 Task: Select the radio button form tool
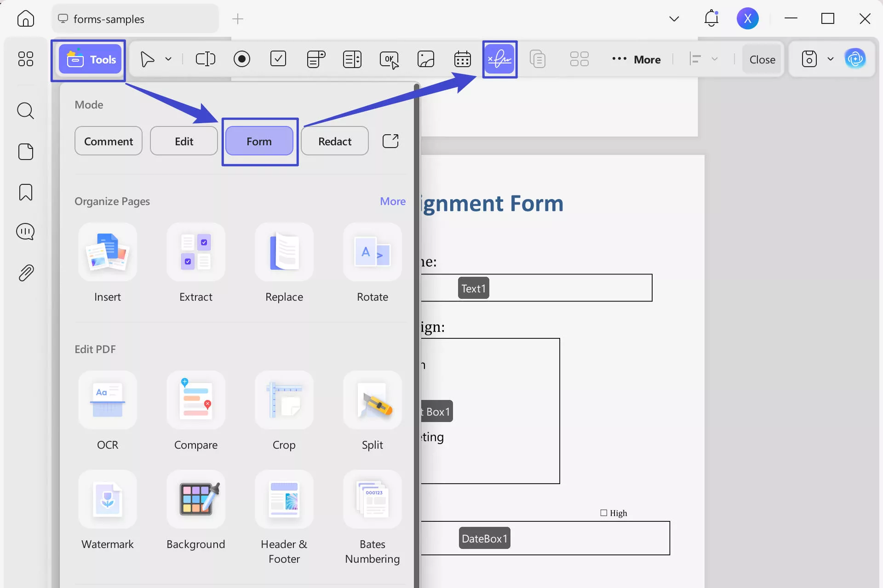(x=241, y=59)
